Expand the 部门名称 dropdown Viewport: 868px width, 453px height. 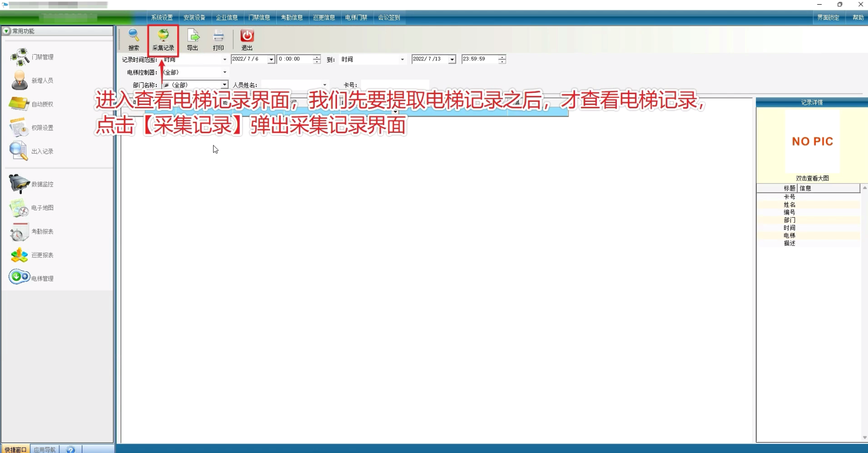point(225,85)
